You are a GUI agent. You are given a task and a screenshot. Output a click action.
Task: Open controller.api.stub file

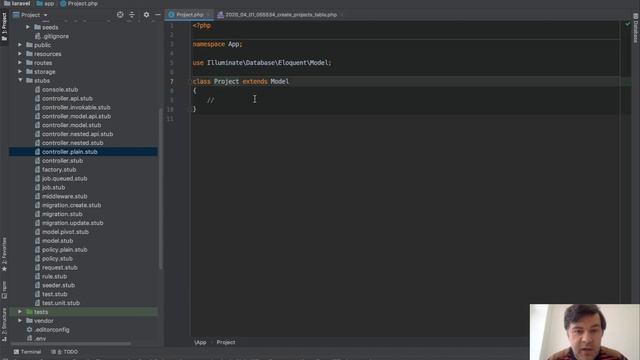click(x=67, y=98)
